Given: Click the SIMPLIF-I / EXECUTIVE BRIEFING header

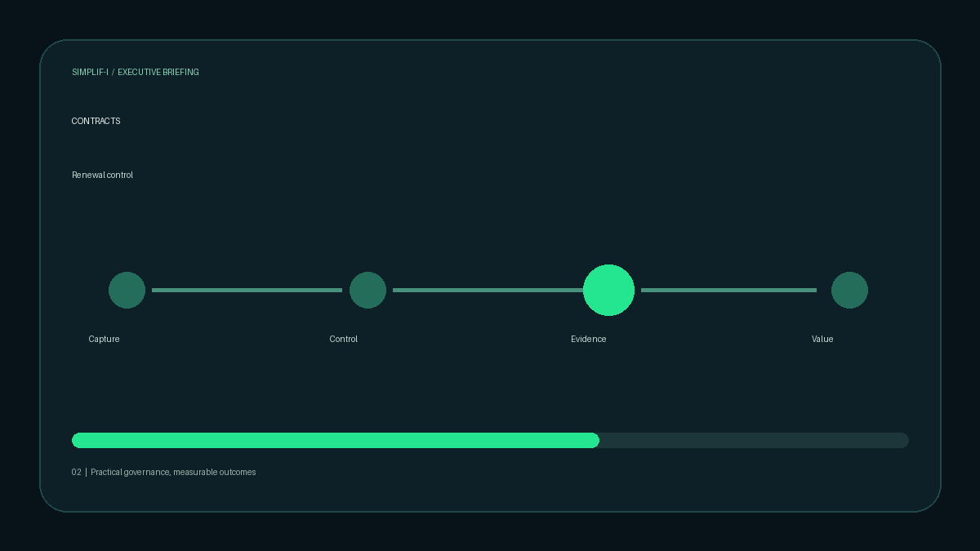Looking at the screenshot, I should 136,72.
